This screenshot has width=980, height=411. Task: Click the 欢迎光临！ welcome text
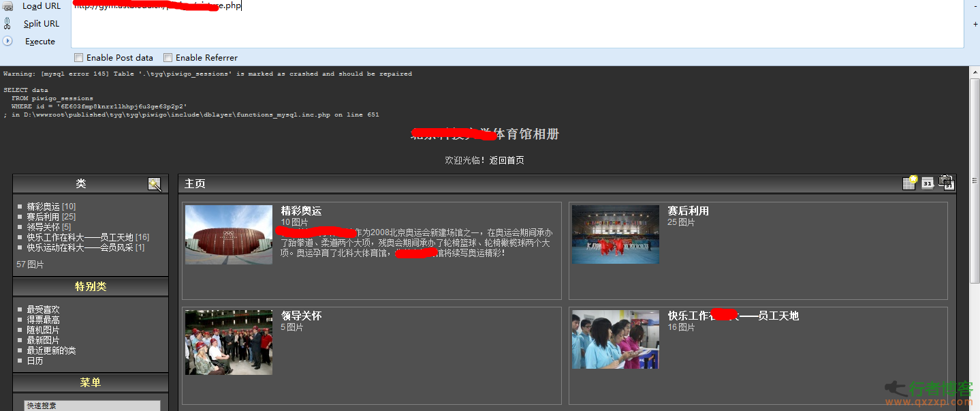click(x=465, y=160)
